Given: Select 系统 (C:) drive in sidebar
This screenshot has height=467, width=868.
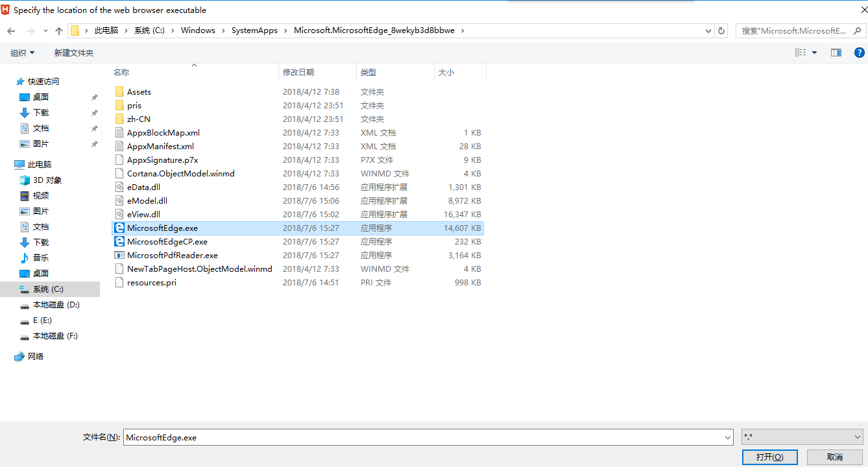Looking at the screenshot, I should pos(48,289).
